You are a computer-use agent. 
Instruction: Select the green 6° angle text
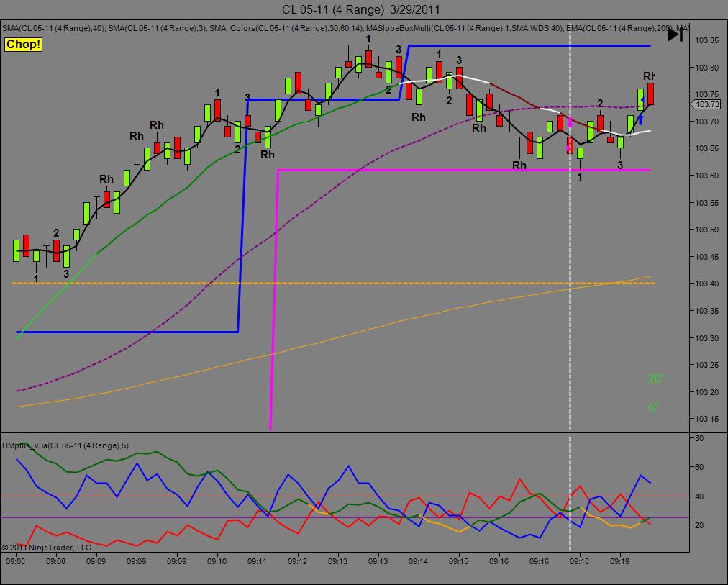tap(653, 407)
